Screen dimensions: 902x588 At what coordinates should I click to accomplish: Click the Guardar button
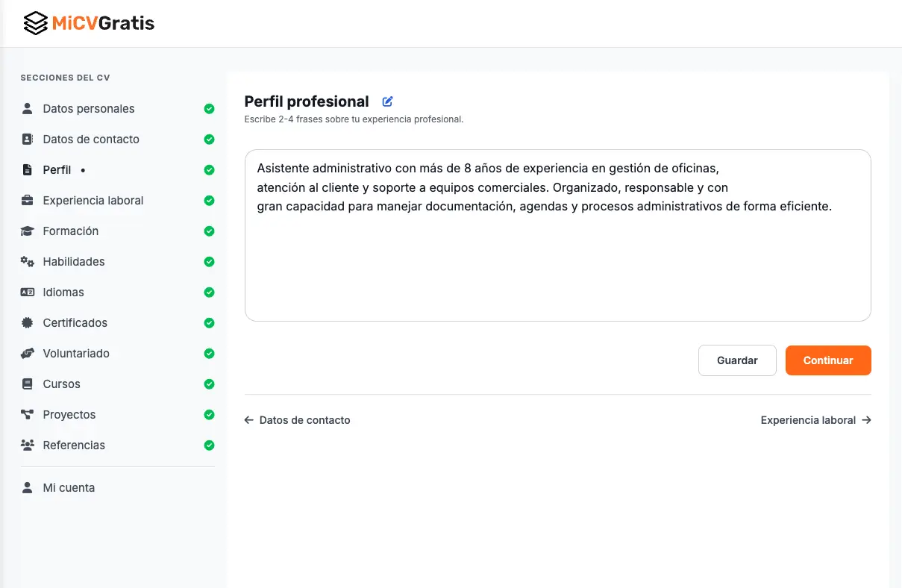tap(737, 360)
